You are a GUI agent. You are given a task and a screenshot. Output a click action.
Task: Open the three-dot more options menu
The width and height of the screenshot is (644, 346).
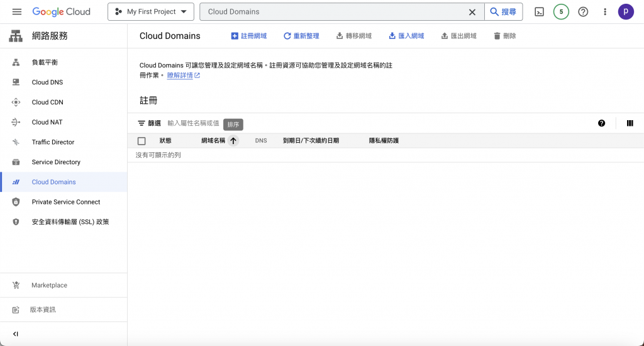coord(605,12)
